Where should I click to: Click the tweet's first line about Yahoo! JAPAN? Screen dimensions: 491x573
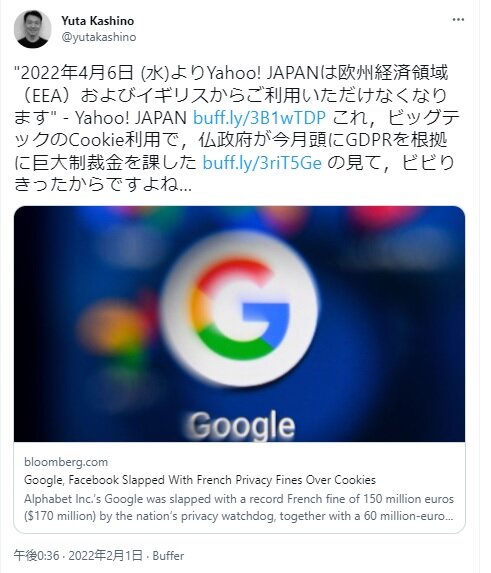pyautogui.click(x=231, y=73)
